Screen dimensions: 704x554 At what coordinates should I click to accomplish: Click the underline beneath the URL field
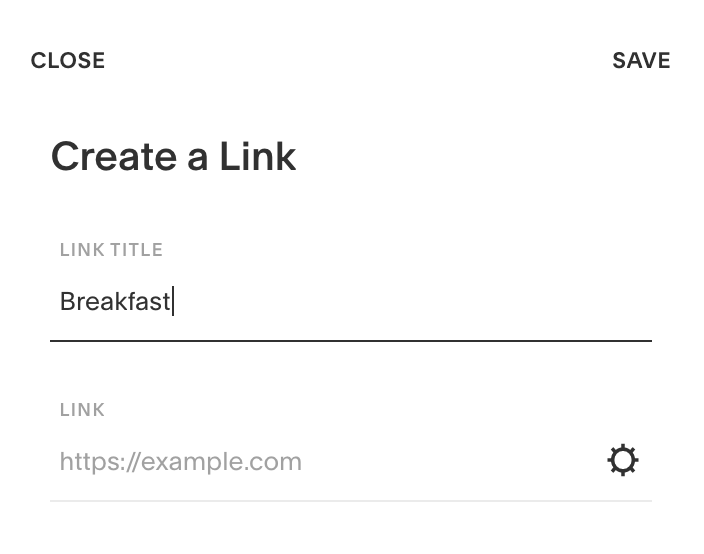[x=351, y=501]
